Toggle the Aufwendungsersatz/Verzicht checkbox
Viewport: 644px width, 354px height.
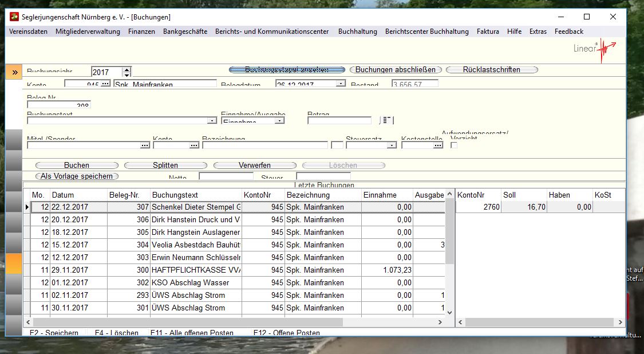pos(454,145)
